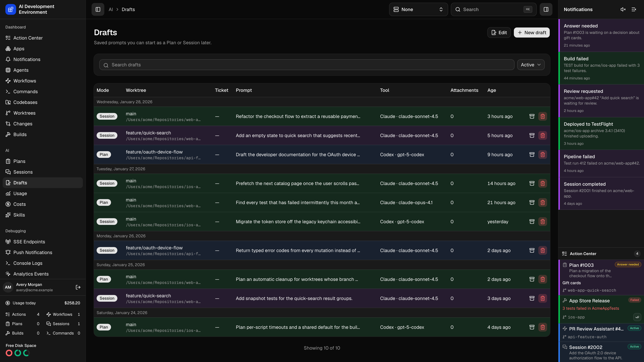Screen dimensions: 644x362
Task: Open the PR Review Assistant item
Action: pyautogui.click(x=601, y=333)
